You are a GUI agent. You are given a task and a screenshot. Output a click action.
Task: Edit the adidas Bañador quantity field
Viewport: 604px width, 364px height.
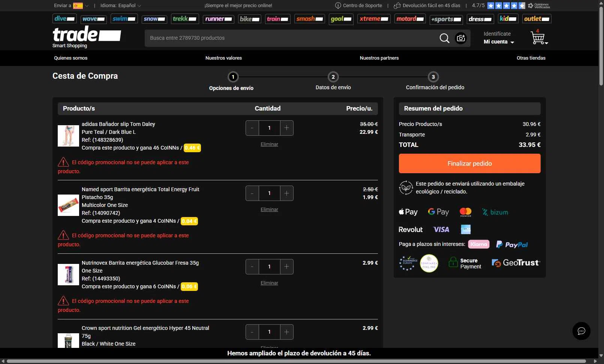pos(269,128)
